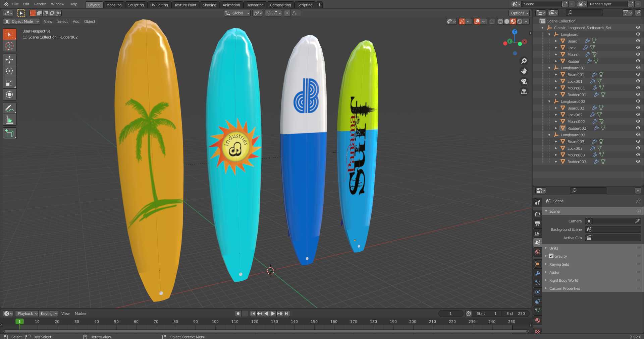Open the Object Mode dropdown
This screenshot has width=644, height=339.
22,21
